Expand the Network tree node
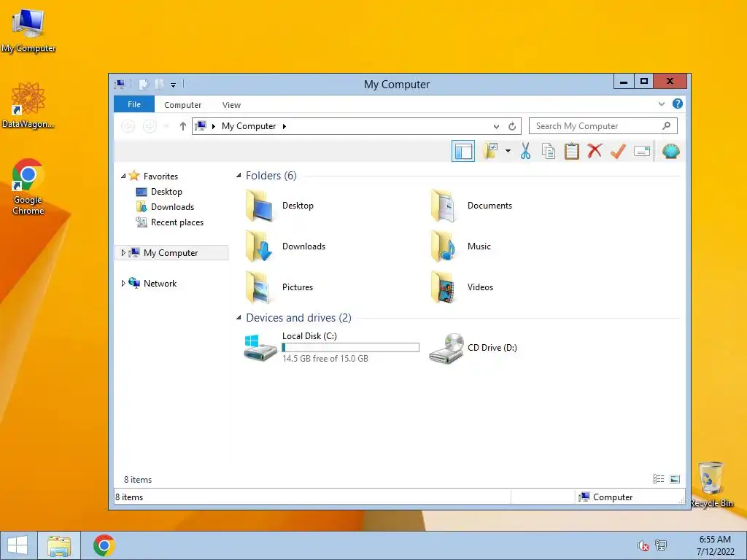This screenshot has width=747, height=560. [x=123, y=284]
